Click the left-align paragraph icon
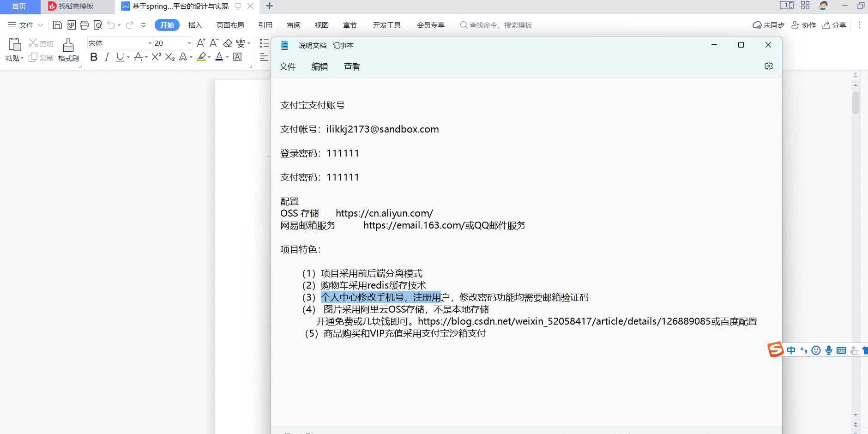 coord(264,57)
